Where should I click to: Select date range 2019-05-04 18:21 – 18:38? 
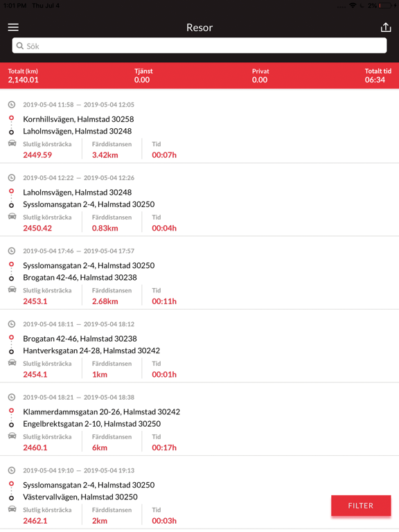click(x=79, y=398)
